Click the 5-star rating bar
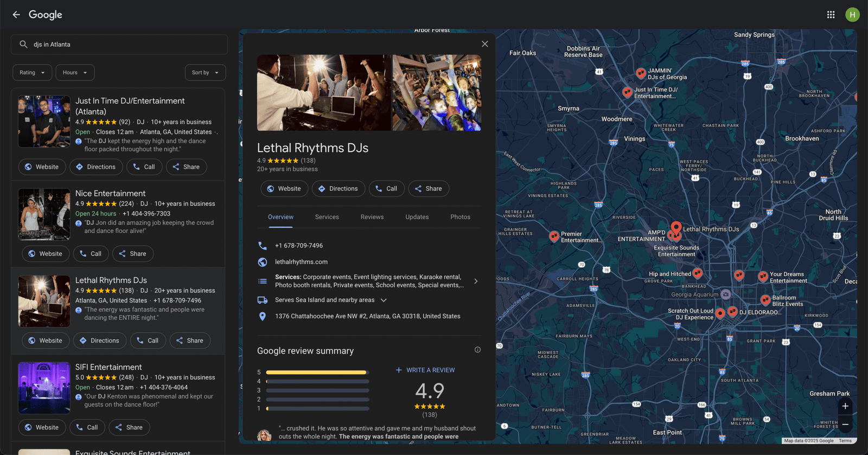This screenshot has width=868, height=455. click(x=317, y=372)
